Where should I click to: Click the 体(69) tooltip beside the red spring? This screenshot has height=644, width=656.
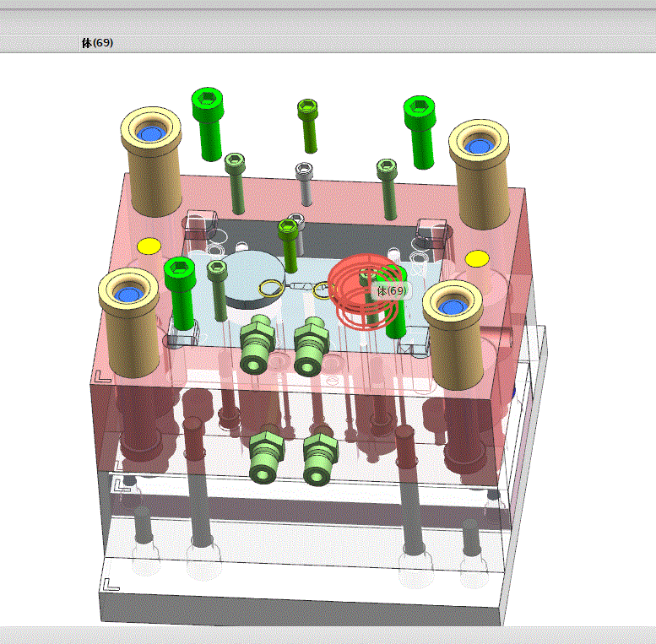tap(391, 290)
